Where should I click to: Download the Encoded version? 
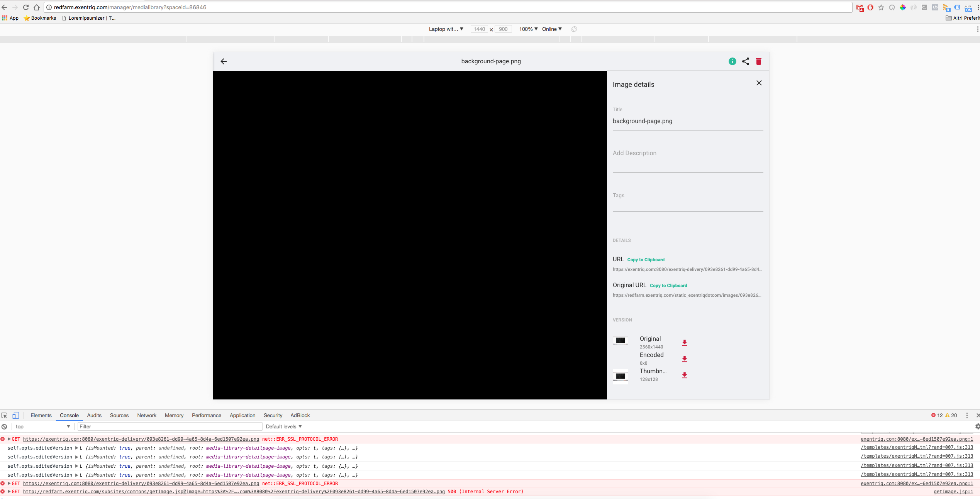pyautogui.click(x=684, y=359)
